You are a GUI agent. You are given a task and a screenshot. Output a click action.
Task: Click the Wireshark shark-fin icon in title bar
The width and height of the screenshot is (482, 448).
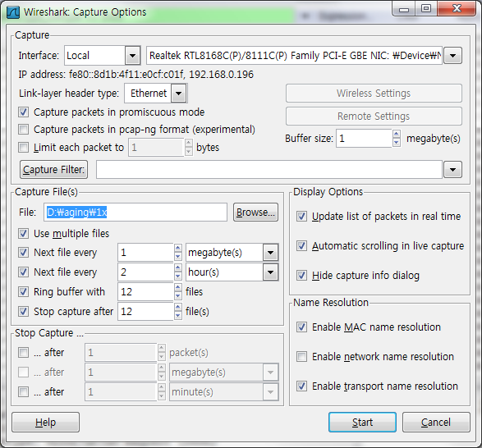13,12
